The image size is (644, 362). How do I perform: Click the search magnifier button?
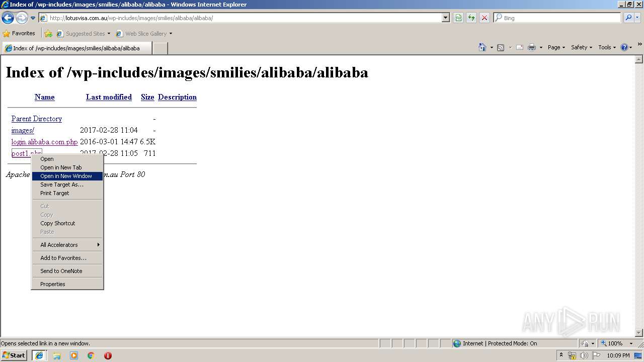[628, 18]
